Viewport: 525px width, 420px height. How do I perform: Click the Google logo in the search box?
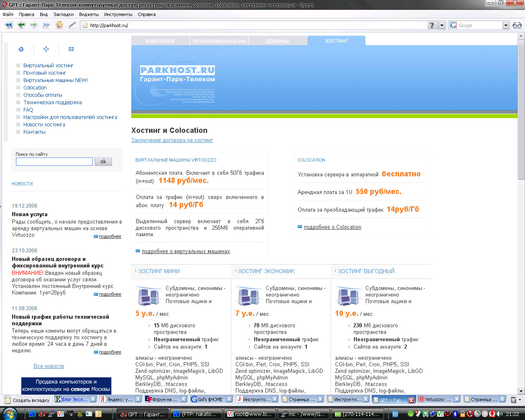(453, 25)
